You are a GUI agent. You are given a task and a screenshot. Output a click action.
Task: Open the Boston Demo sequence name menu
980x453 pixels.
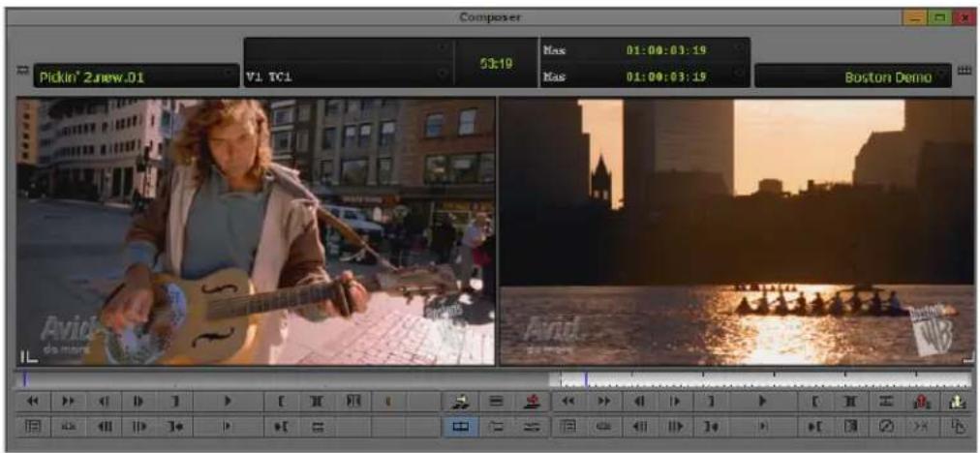click(x=853, y=76)
